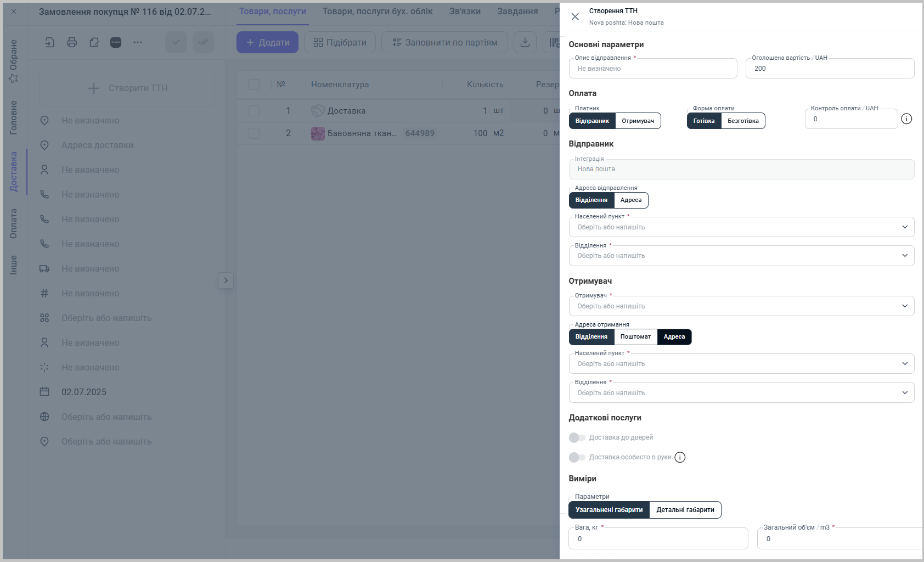
Task: Set the Платник option to Отримувач
Action: tap(638, 121)
